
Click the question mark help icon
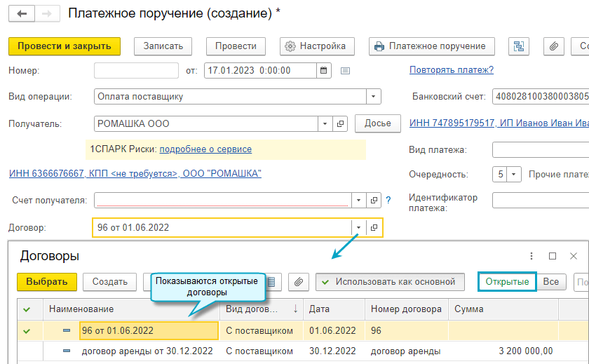[388, 201]
